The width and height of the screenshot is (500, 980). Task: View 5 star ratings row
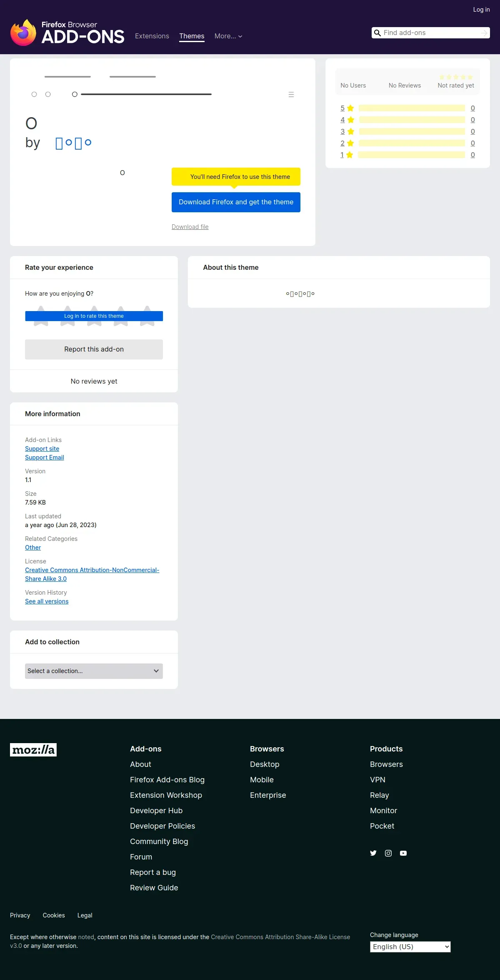tap(407, 108)
